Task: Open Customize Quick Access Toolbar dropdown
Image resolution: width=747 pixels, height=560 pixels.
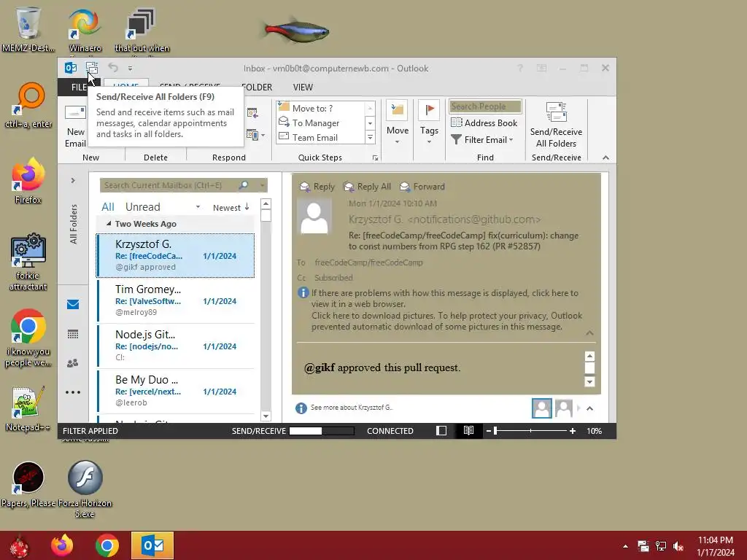Action: pos(130,69)
